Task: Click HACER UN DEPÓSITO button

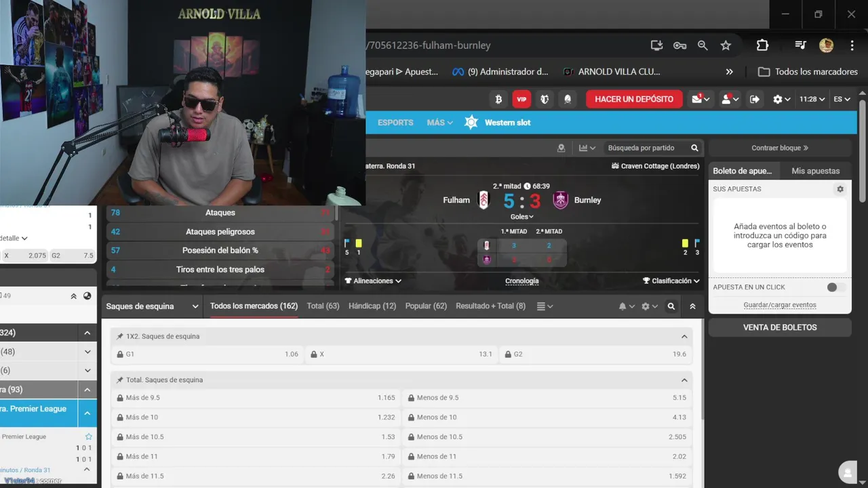Action: [x=634, y=99]
